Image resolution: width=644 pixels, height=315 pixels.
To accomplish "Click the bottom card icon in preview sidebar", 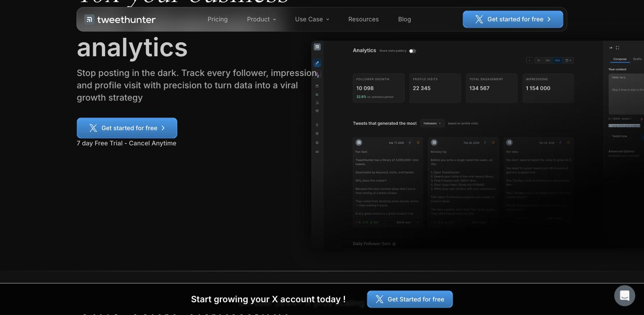I will click(x=317, y=152).
